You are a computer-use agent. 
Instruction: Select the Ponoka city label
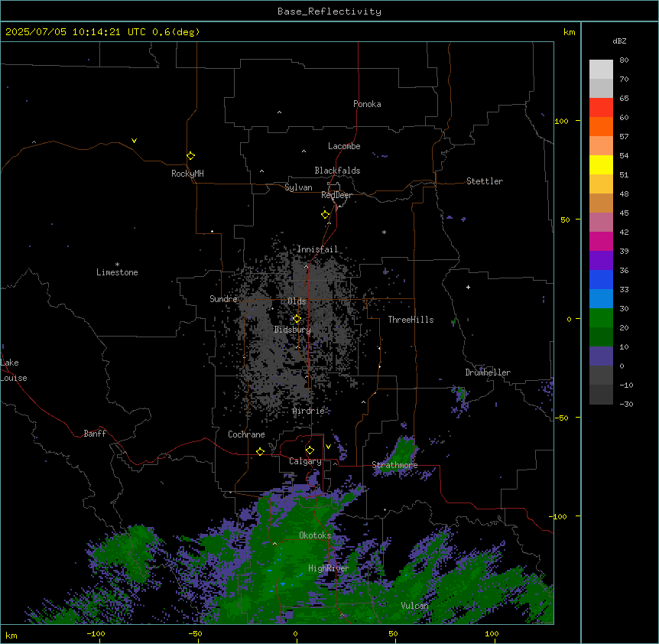coord(367,104)
